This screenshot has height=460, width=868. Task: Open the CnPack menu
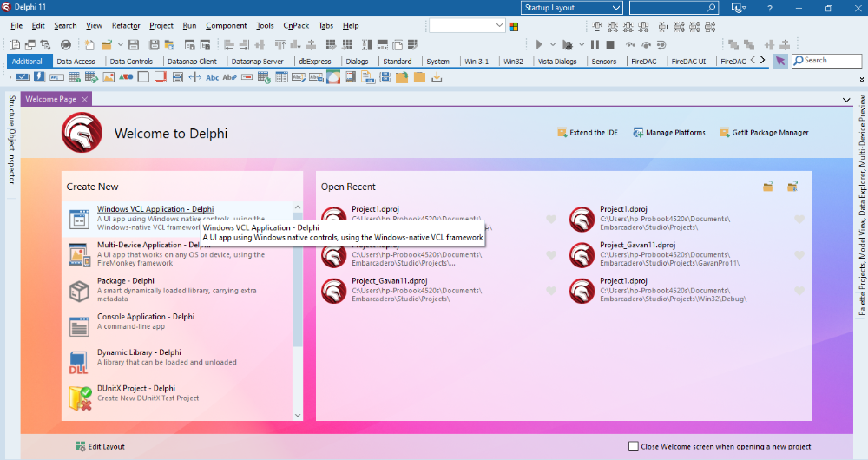[296, 25]
